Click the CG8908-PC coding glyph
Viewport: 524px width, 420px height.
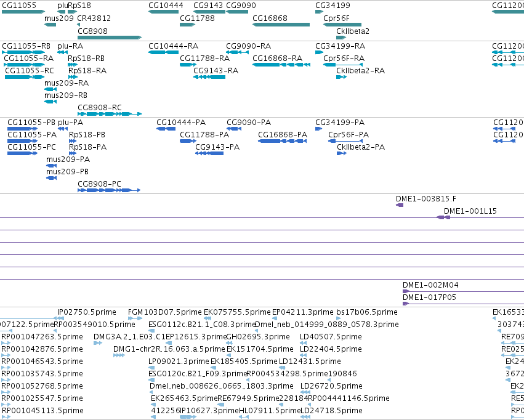click(x=109, y=190)
